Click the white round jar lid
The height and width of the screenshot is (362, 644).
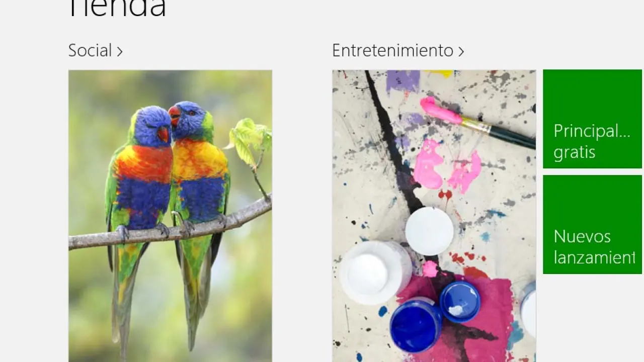pos(429,231)
